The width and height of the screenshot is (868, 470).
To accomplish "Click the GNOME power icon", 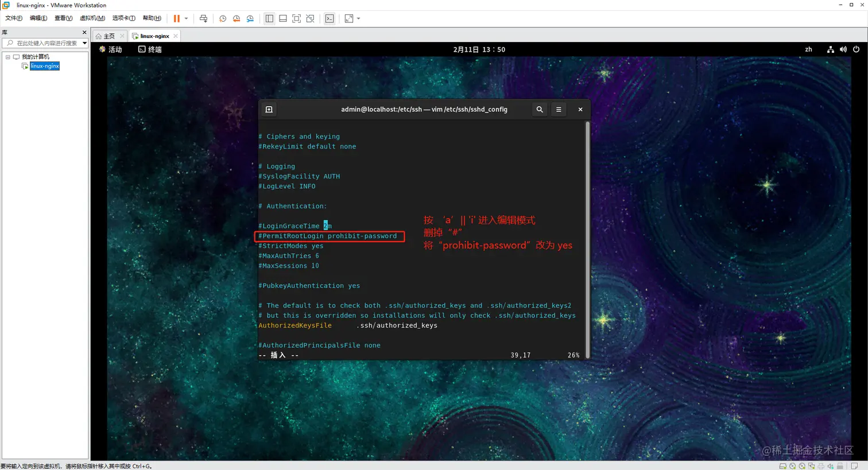I will (x=856, y=49).
